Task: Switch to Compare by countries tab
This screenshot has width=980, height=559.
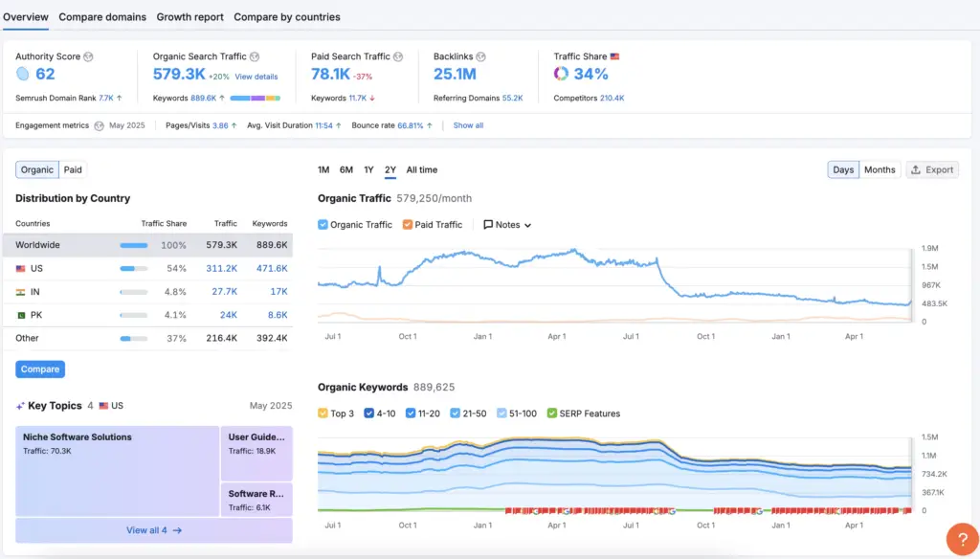Action: tap(287, 17)
